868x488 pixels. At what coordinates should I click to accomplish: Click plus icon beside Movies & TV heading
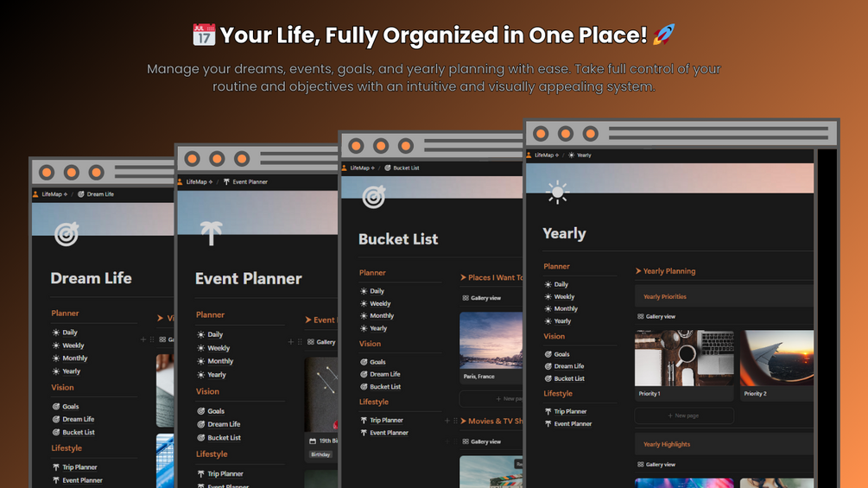pos(447,421)
